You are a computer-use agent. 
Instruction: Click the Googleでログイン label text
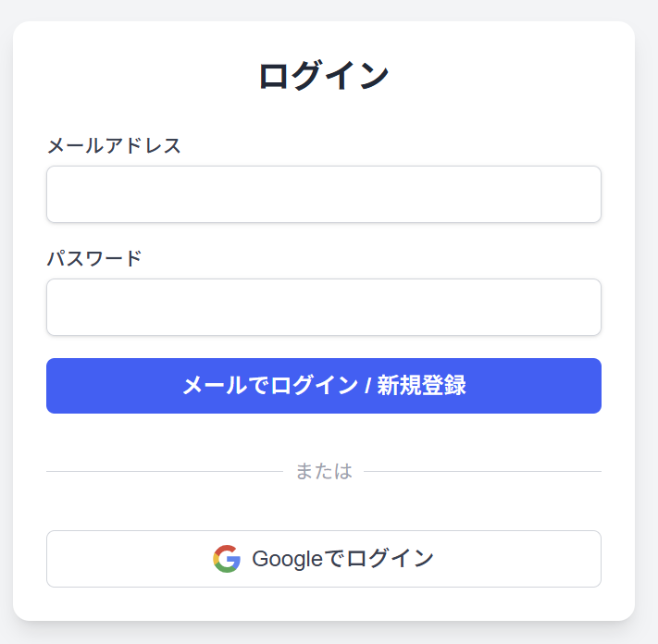(342, 559)
